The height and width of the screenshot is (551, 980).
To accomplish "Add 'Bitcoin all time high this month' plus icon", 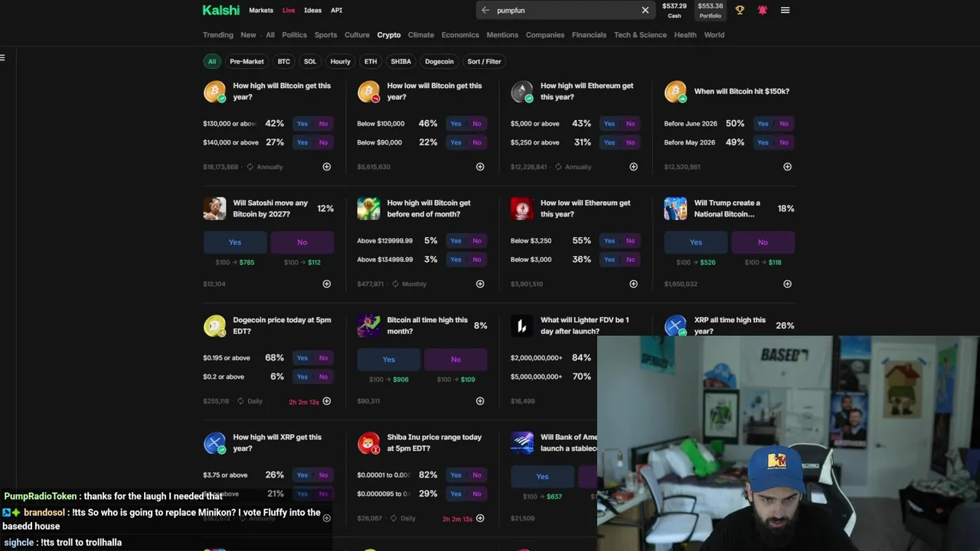I will [x=480, y=401].
